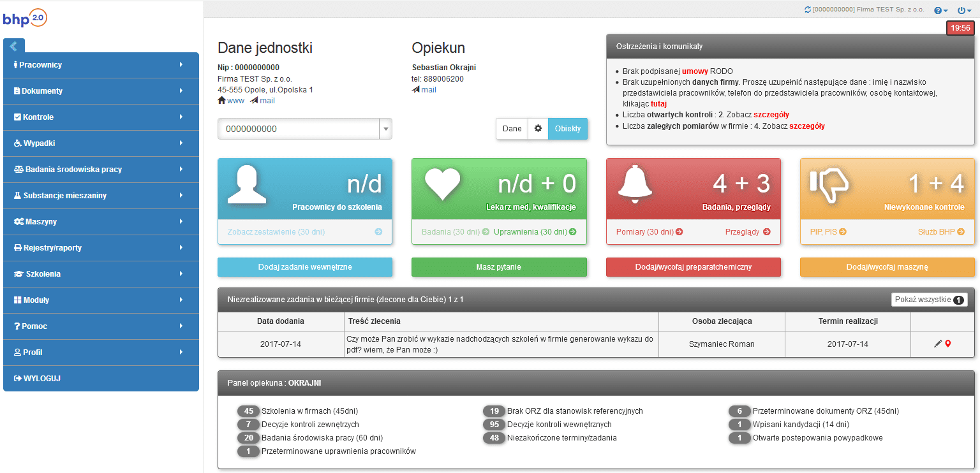Click the Masz pytanie green button

coord(499,267)
